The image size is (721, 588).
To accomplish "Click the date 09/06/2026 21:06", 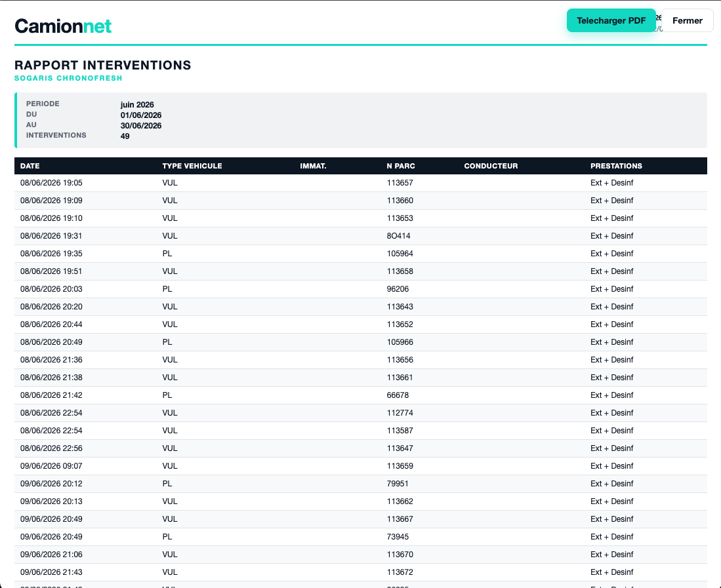I will (x=51, y=555).
